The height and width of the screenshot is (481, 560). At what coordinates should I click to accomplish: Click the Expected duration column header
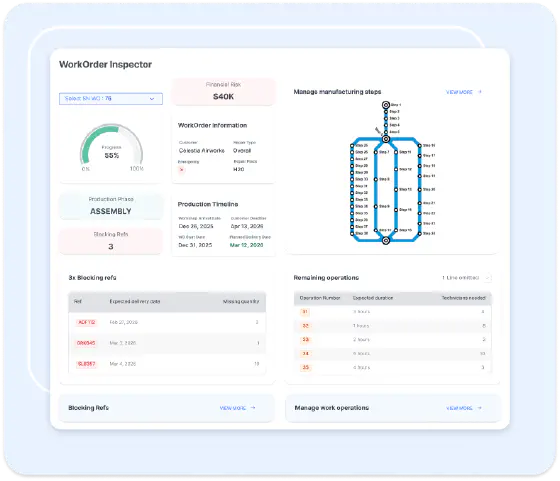373,298
